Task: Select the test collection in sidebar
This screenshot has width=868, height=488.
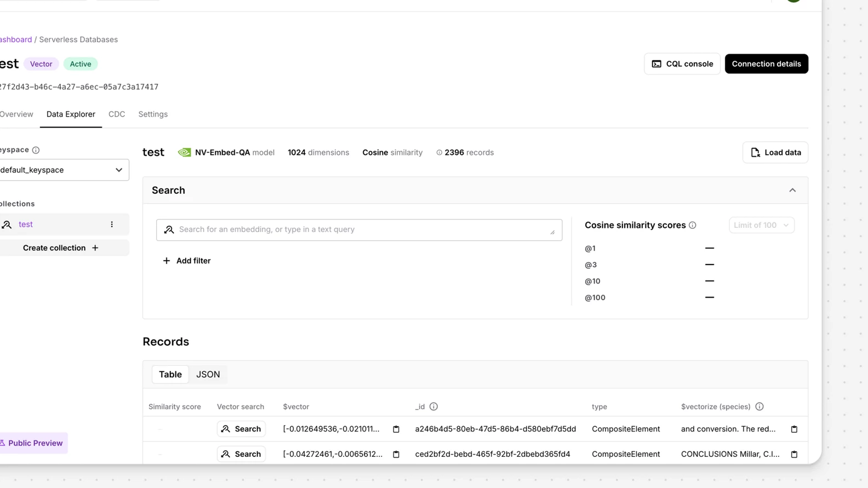Action: (x=26, y=225)
